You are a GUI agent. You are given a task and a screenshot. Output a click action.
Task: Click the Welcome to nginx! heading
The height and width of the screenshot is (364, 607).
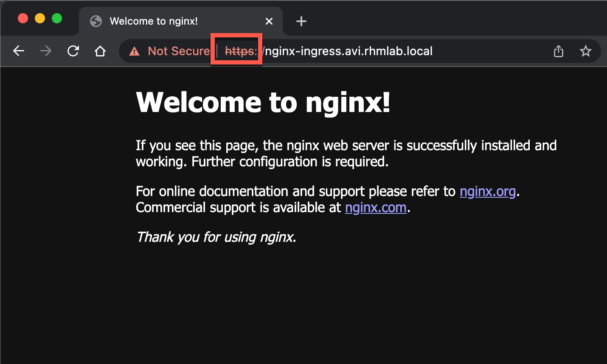[263, 102]
